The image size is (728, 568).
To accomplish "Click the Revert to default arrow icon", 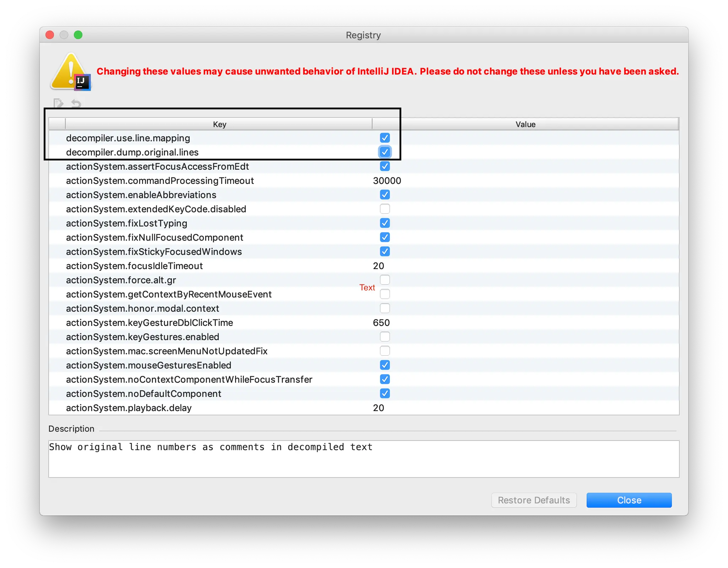I will [76, 103].
